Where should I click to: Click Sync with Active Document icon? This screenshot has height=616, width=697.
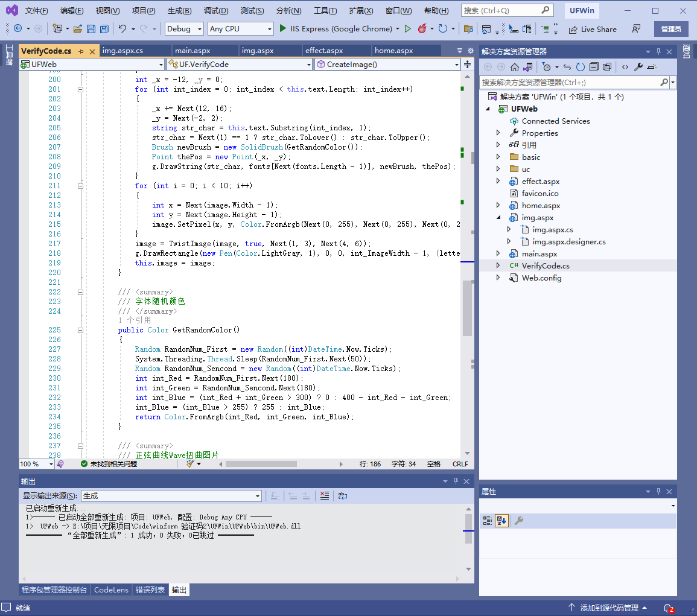(567, 67)
